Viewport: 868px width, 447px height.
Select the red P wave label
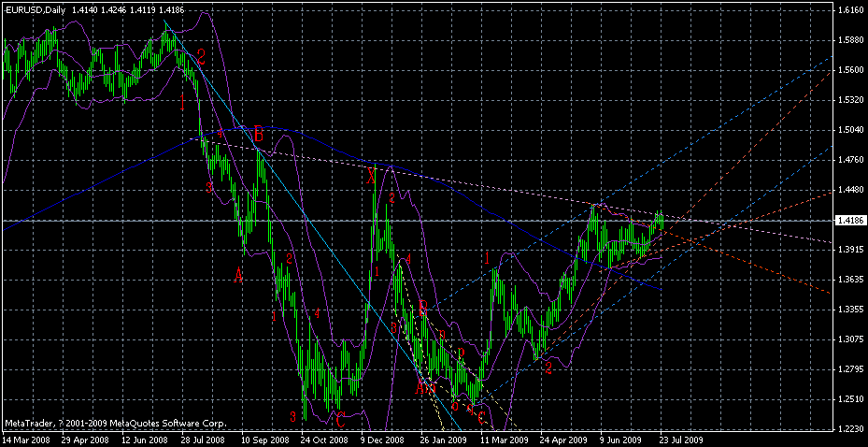[x=462, y=353]
